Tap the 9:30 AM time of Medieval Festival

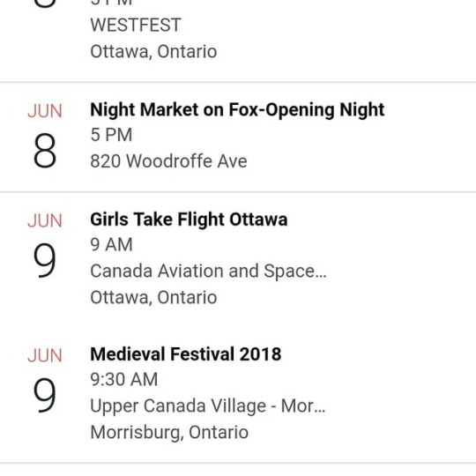tap(124, 379)
